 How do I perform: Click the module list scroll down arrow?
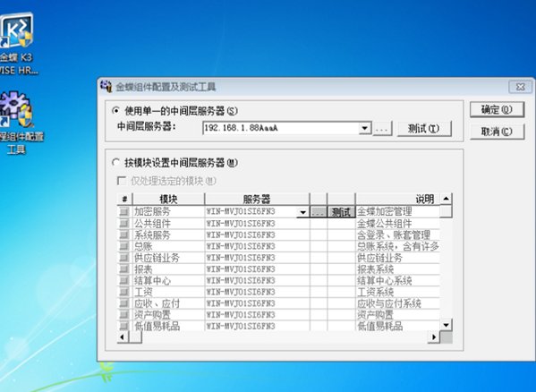point(446,325)
